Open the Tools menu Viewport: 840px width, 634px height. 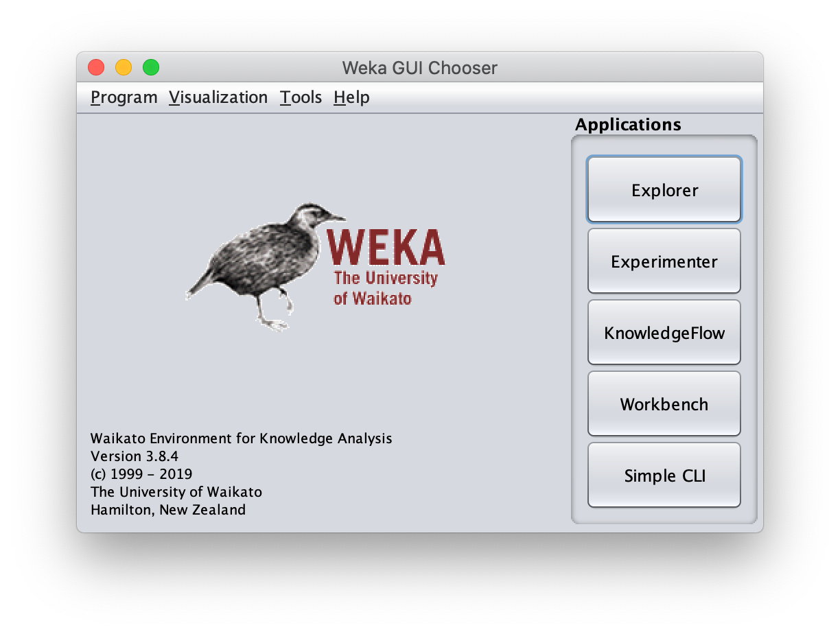301,97
